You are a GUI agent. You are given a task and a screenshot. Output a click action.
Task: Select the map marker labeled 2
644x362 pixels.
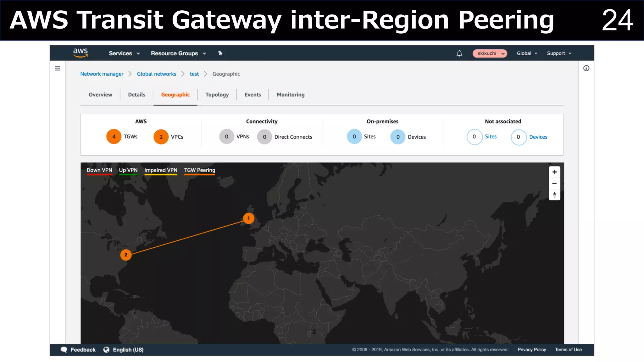click(x=126, y=255)
